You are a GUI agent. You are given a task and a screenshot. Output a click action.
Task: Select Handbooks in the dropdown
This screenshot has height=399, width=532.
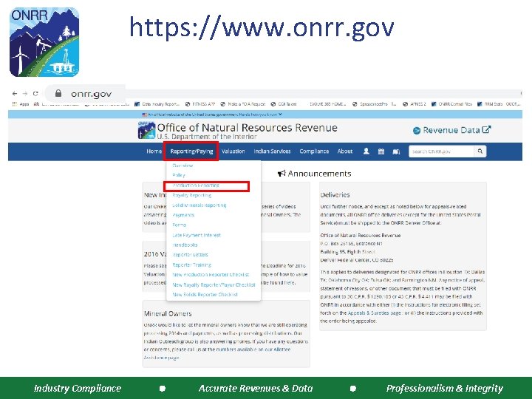coord(185,245)
